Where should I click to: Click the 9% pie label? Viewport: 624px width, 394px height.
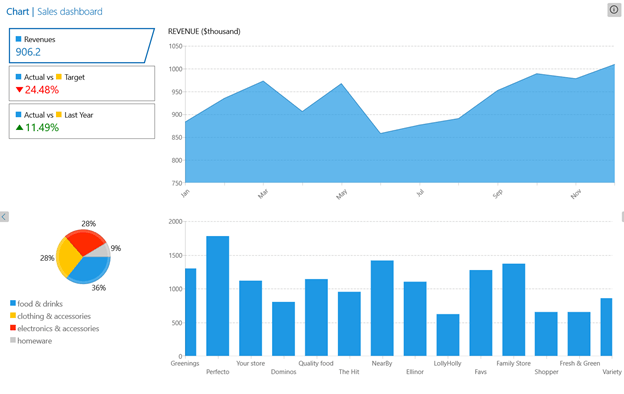[116, 248]
